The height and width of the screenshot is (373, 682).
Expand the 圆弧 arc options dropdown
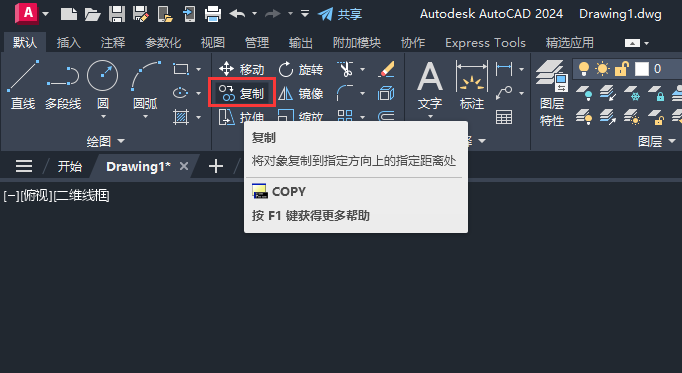pyautogui.click(x=145, y=117)
